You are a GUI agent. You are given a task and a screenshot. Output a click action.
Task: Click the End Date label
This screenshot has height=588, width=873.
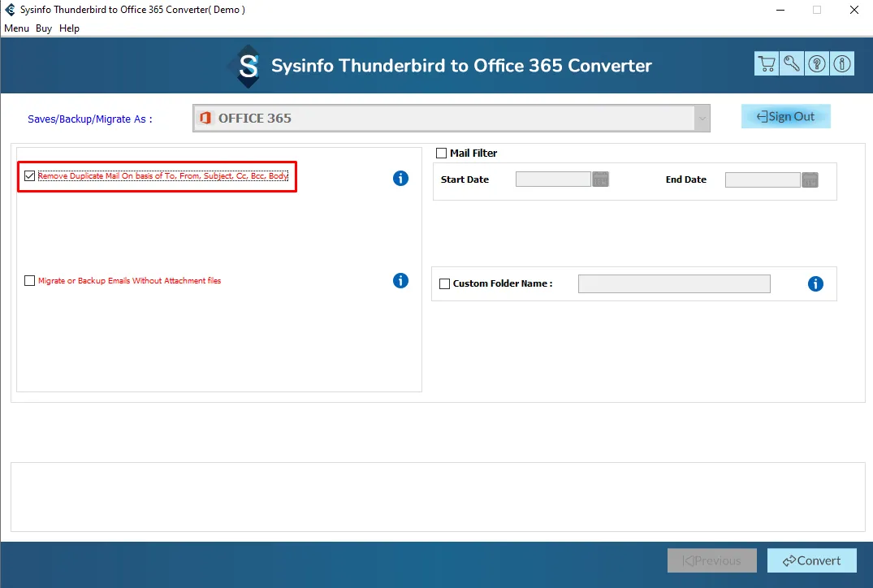pyautogui.click(x=685, y=179)
